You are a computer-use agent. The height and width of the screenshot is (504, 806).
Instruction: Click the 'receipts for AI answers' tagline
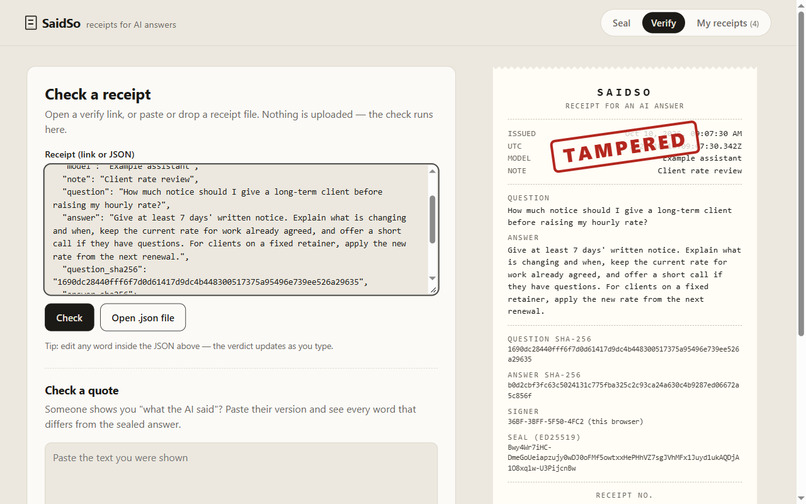(131, 25)
